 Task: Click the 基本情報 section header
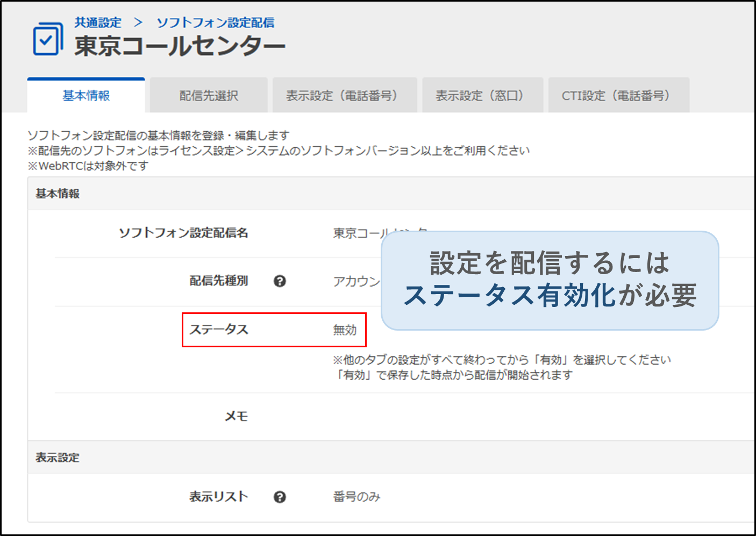click(x=58, y=194)
